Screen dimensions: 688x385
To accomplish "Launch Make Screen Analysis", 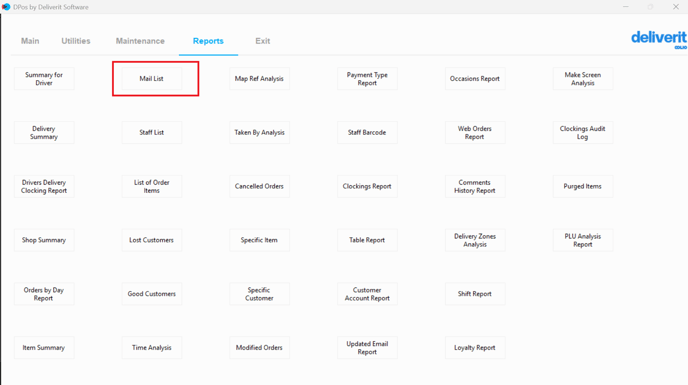I will (583, 79).
